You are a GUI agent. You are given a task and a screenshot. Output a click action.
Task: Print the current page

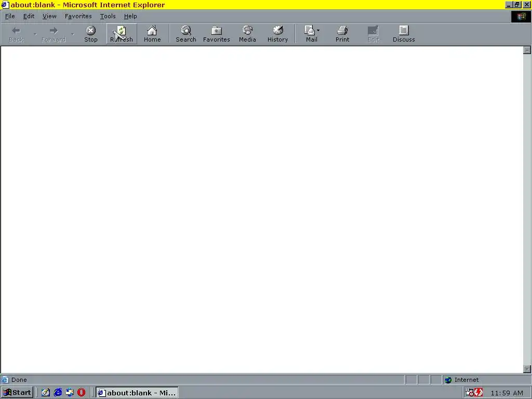click(x=342, y=34)
